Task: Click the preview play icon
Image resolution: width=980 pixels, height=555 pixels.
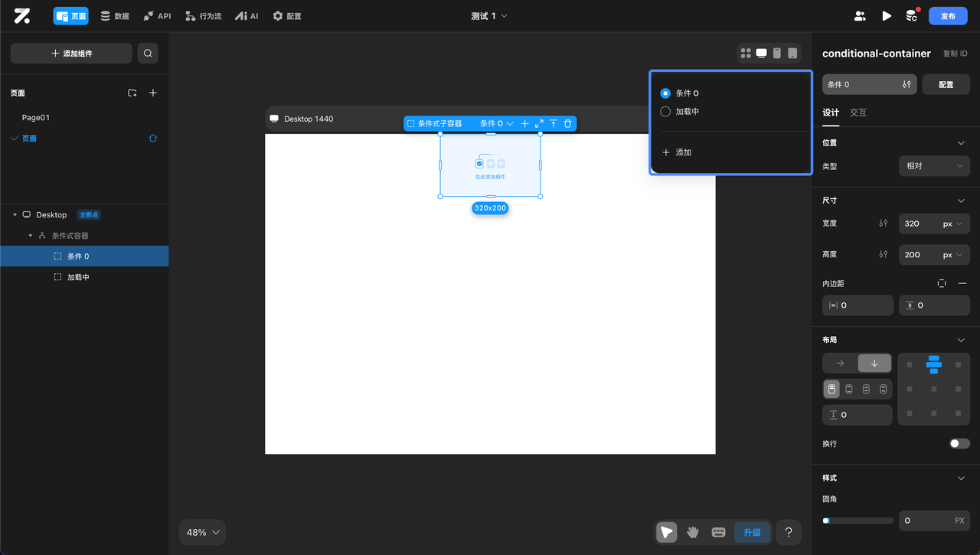Action: (887, 16)
